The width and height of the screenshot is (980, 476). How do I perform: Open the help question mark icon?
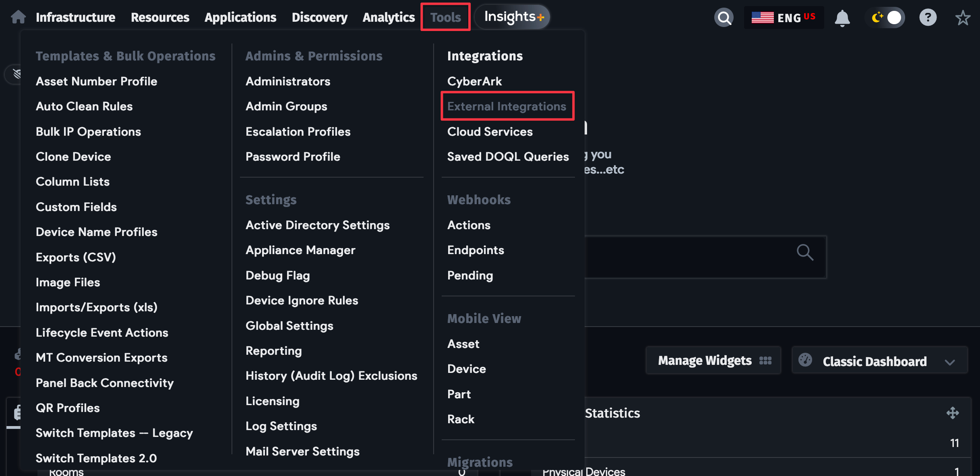[928, 17]
